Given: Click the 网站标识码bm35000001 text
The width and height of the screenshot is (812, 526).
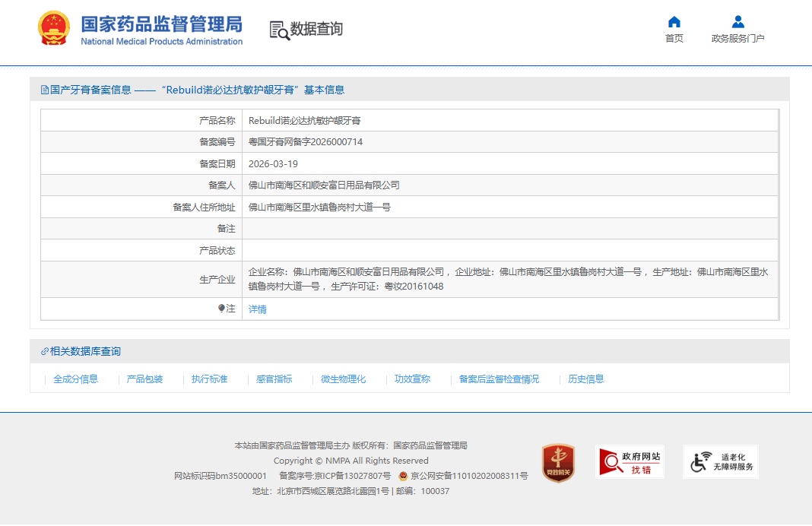Looking at the screenshot, I should click(x=220, y=476).
